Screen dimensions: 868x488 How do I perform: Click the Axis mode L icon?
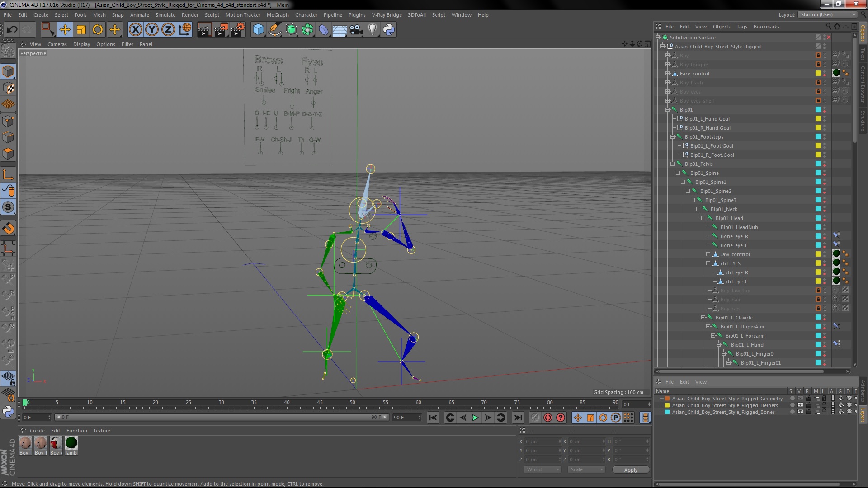click(x=8, y=174)
